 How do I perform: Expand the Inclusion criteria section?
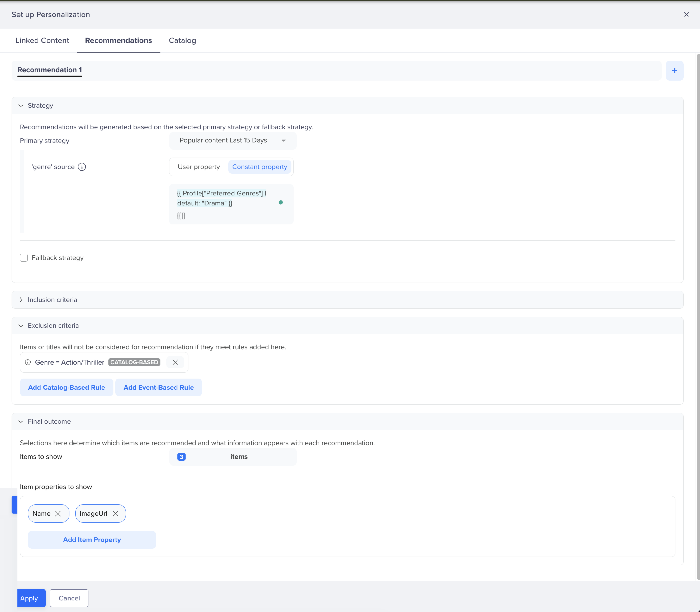point(21,300)
